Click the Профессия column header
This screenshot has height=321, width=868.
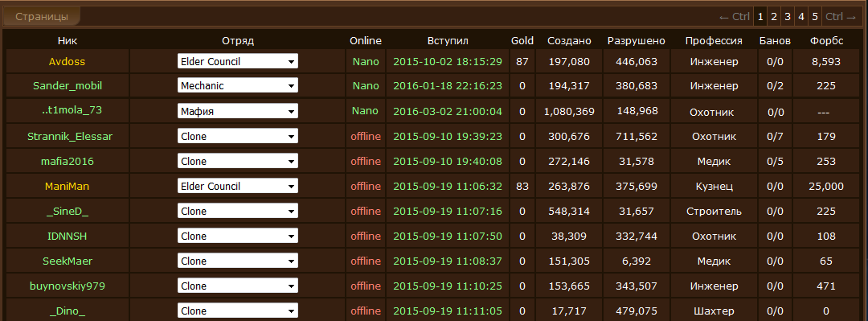tap(714, 40)
